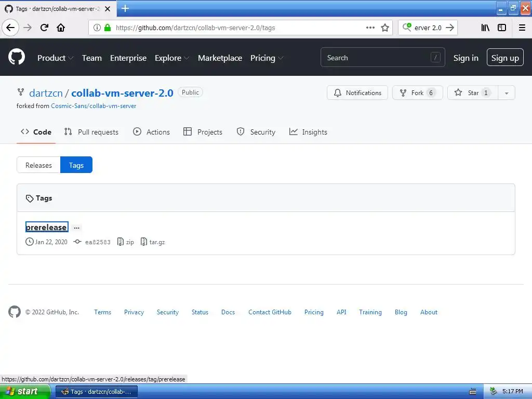Open the API footer link

[x=341, y=312]
